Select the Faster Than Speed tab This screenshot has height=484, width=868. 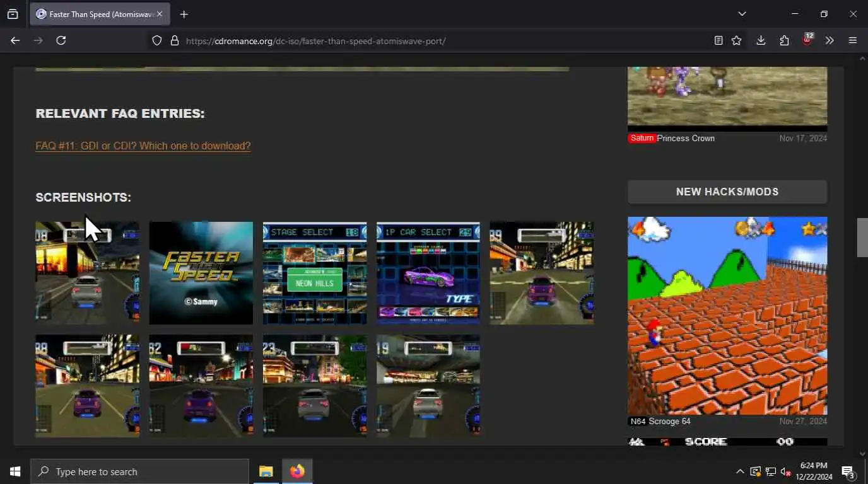[99, 14]
